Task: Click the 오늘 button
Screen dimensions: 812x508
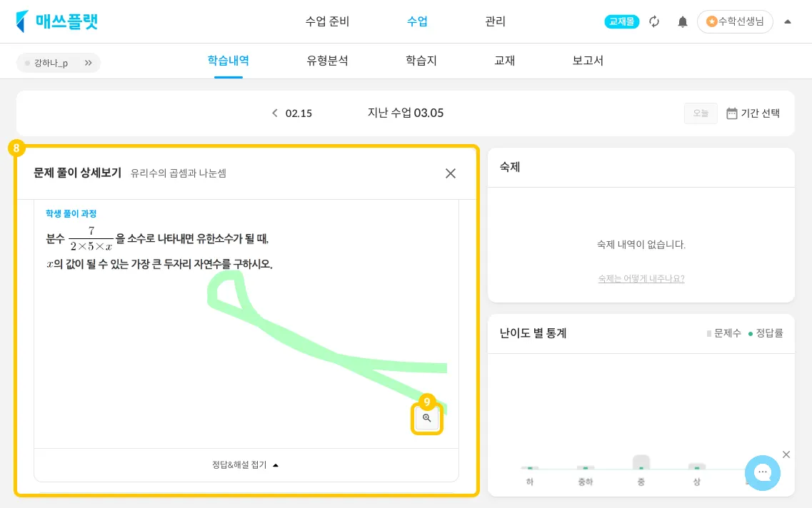Action: click(x=701, y=113)
